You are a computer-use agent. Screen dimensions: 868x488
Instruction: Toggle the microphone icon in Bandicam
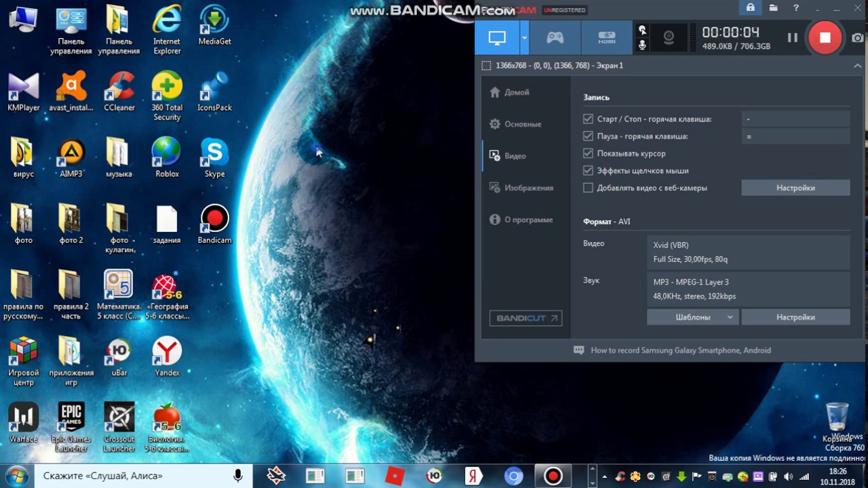642,45
